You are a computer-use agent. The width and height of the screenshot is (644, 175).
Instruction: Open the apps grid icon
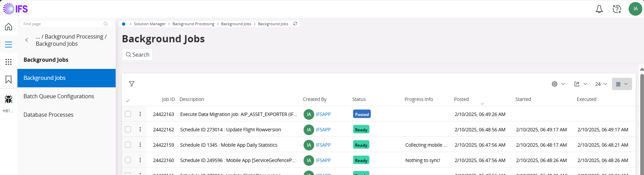(x=9, y=62)
